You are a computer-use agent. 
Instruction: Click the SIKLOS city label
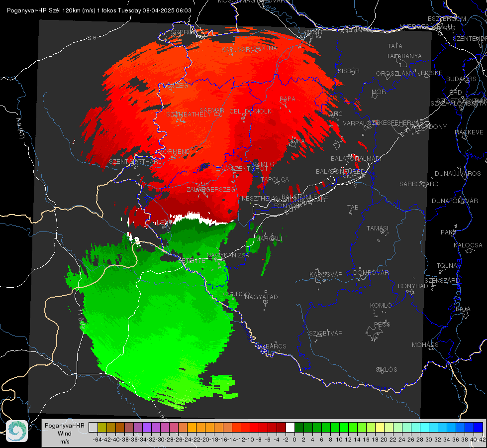[x=387, y=370]
